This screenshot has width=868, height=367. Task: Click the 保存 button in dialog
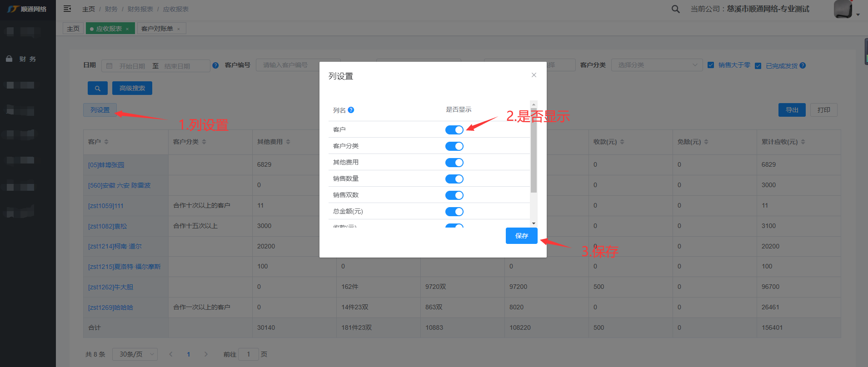(x=521, y=236)
